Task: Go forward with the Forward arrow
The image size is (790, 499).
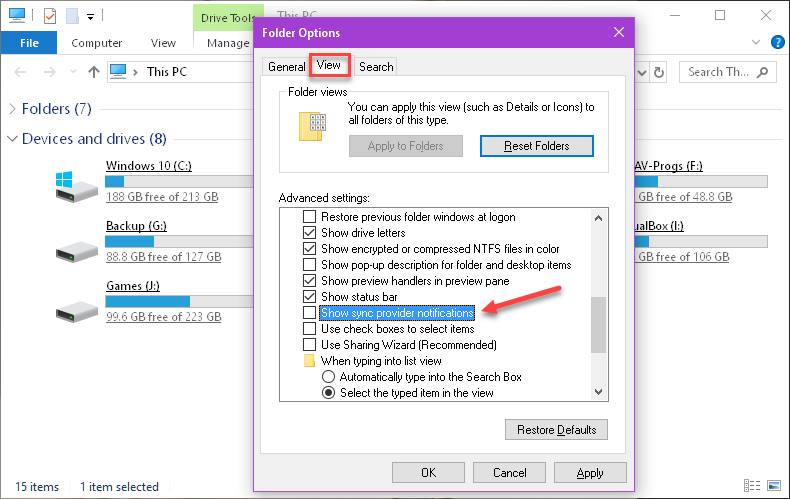Action: 49,72
